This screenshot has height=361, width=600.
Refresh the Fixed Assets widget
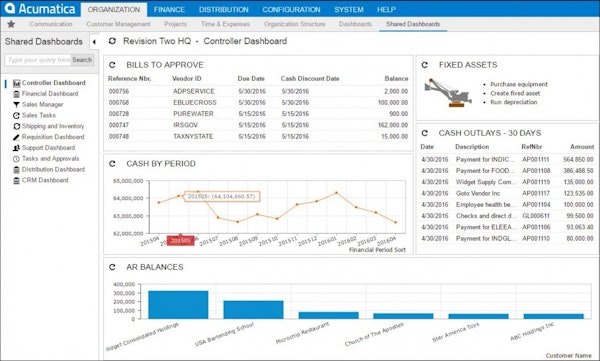click(x=425, y=65)
